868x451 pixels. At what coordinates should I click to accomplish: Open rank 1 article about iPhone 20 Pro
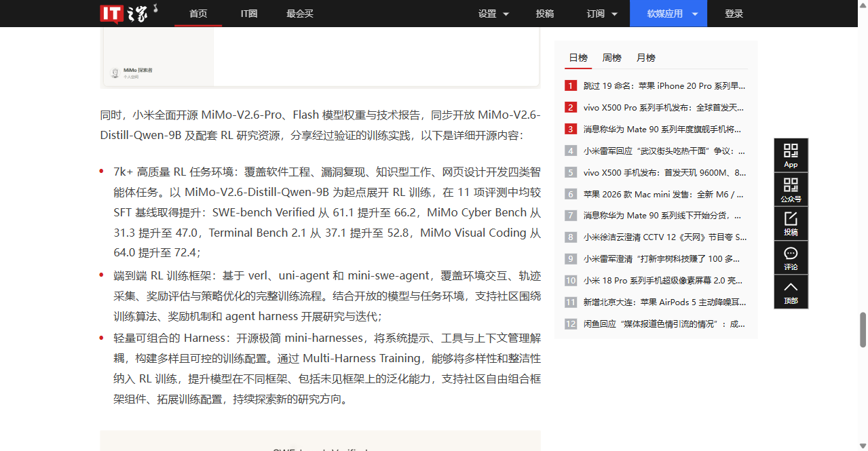664,86
